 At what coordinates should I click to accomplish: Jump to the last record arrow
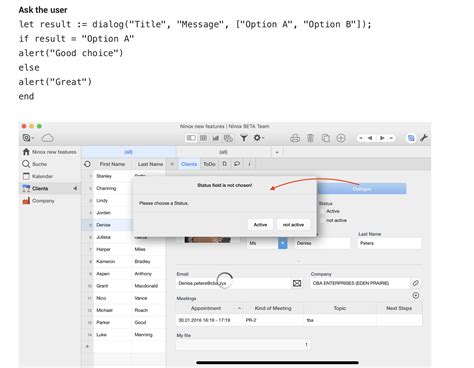(x=391, y=138)
